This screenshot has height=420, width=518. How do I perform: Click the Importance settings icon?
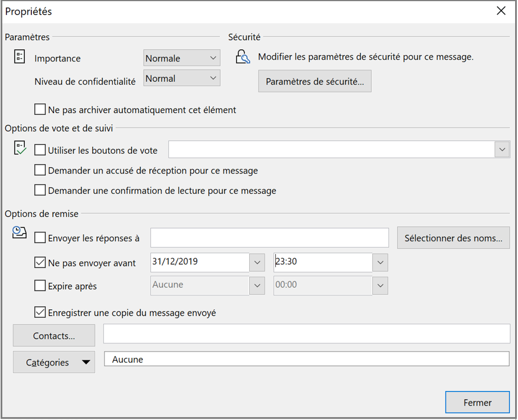tap(20, 57)
